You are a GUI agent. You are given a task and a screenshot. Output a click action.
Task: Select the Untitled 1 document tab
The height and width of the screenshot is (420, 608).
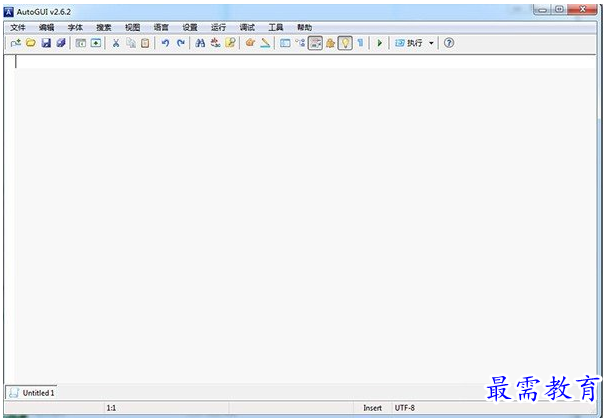[31, 392]
